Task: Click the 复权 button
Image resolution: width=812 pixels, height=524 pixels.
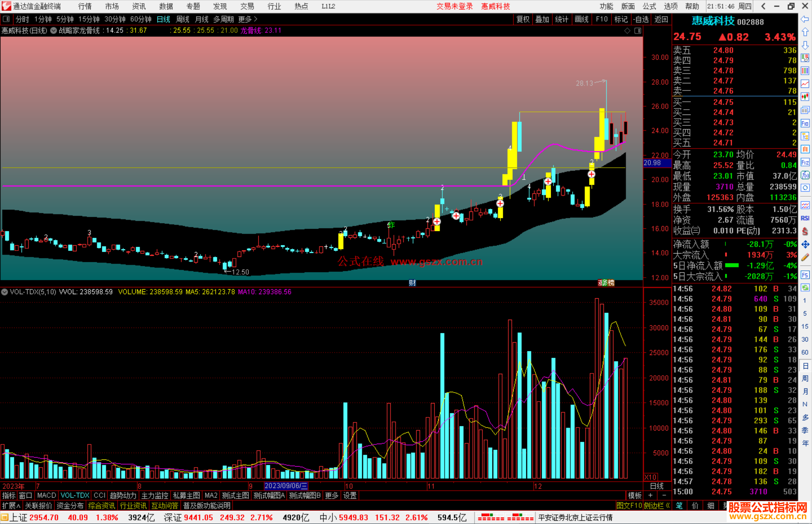Action: tap(523, 19)
